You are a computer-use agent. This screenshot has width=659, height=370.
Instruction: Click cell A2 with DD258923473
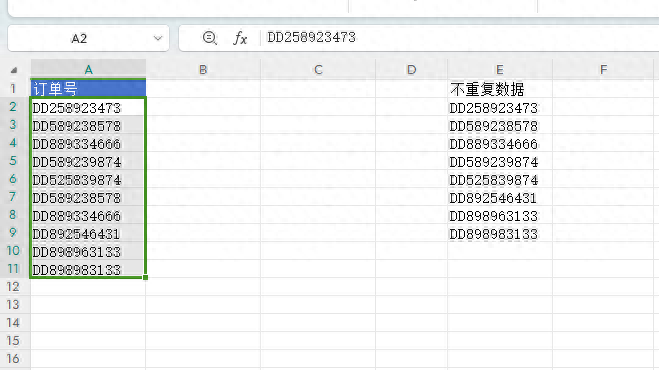[88, 107]
